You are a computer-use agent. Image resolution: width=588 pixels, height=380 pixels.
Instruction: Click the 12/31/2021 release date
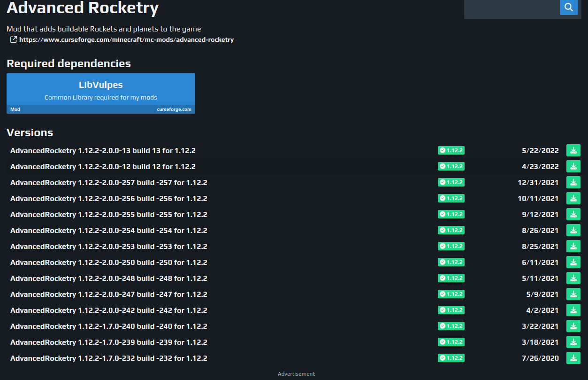pos(538,183)
